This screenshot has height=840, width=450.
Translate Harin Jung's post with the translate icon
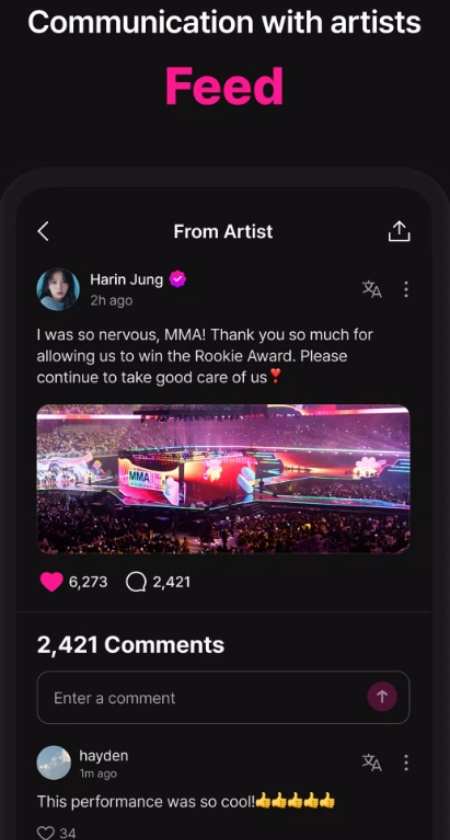372,289
